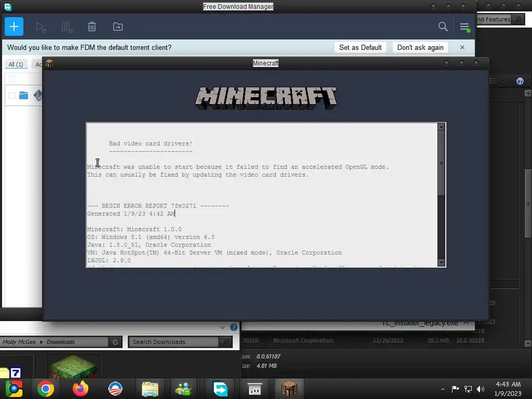Click the Start button on the taskbar
Viewport: 532px width, 399px height.
tap(14, 389)
